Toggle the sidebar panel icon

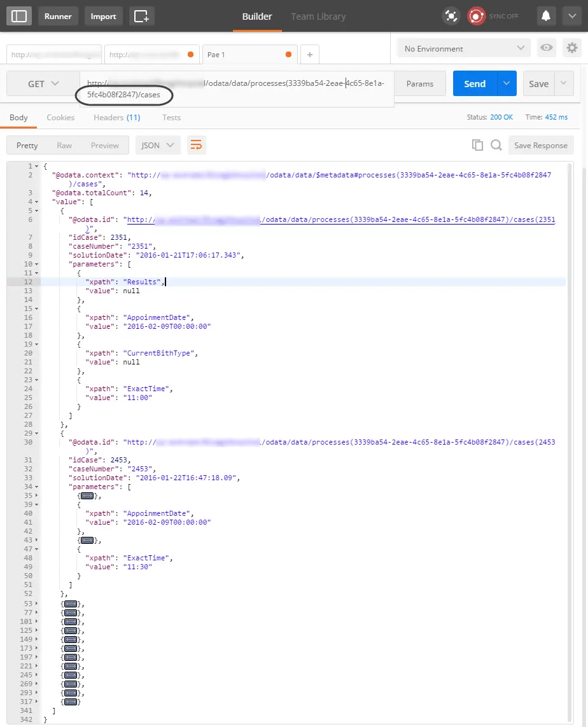19,16
